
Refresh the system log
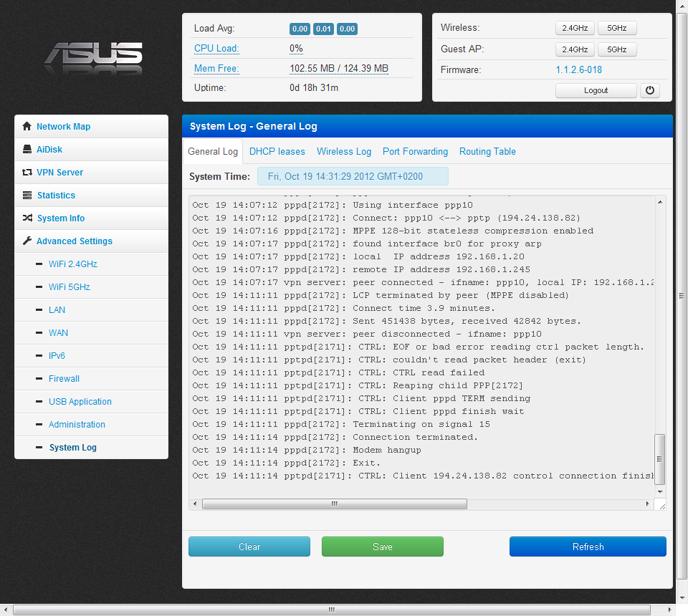(x=588, y=547)
